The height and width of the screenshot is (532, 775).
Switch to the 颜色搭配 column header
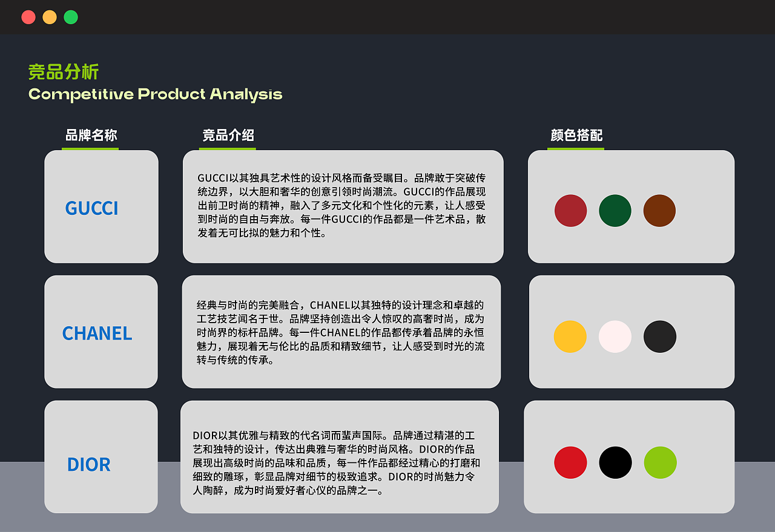[576, 136]
